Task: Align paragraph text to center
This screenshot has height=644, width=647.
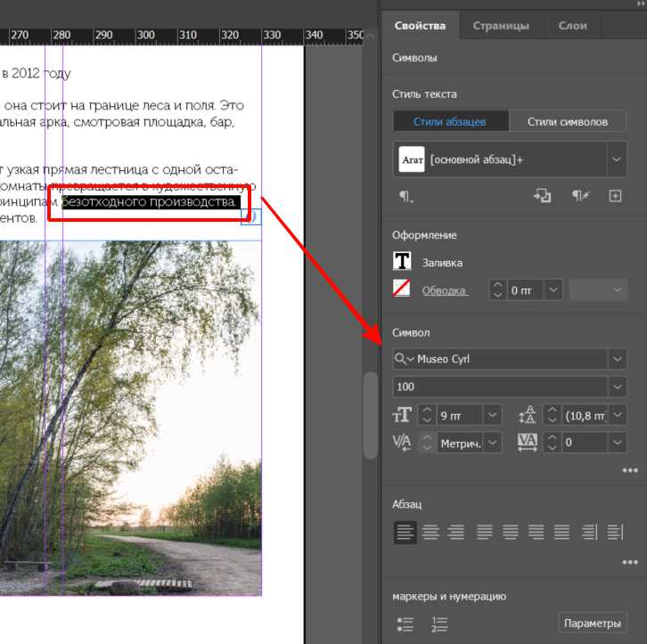Action: [x=430, y=533]
